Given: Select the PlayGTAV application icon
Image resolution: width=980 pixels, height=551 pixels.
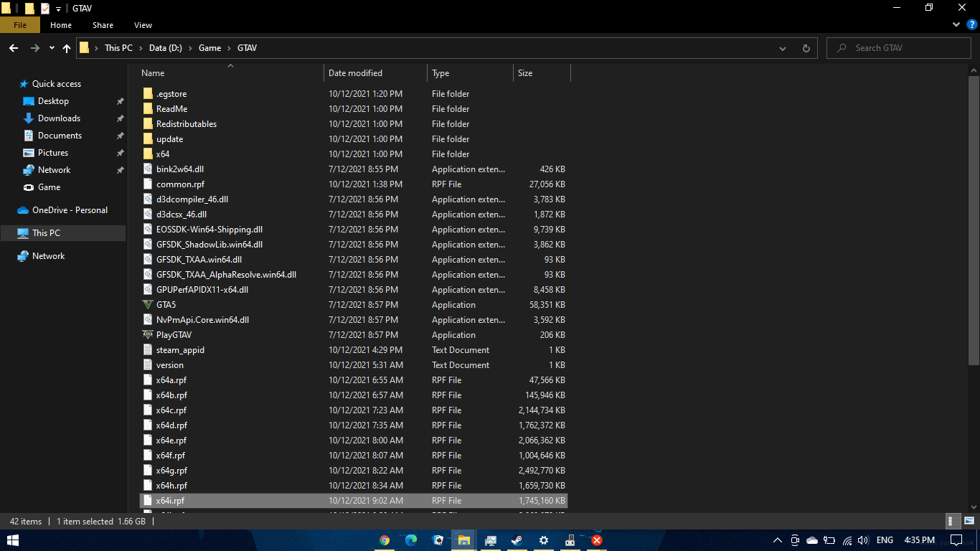Looking at the screenshot, I should pyautogui.click(x=148, y=335).
